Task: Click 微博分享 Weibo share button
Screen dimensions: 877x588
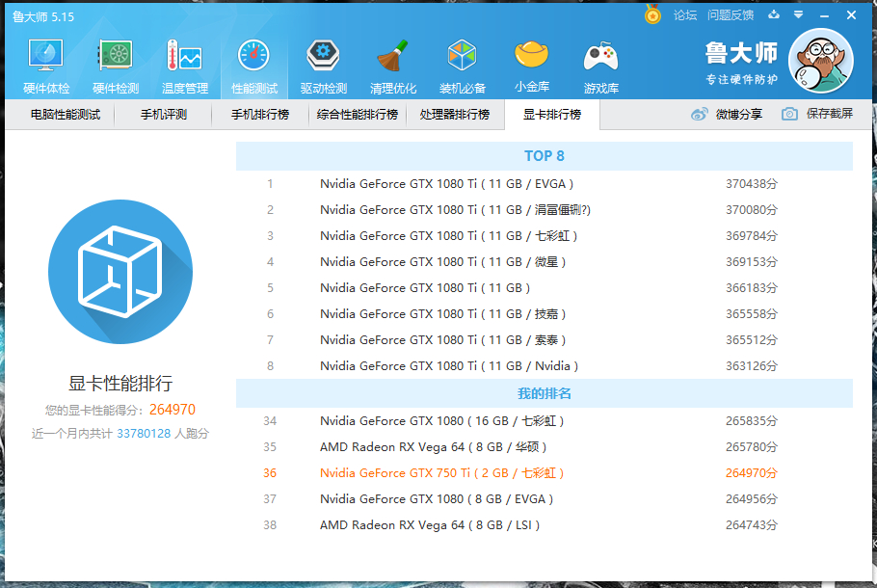Action: pos(728,114)
